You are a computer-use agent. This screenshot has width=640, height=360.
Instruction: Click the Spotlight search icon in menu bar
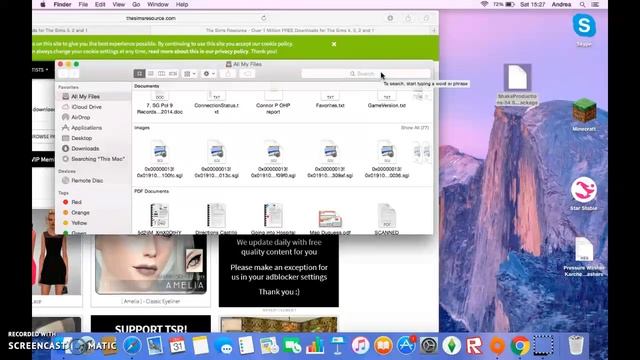point(582,4)
